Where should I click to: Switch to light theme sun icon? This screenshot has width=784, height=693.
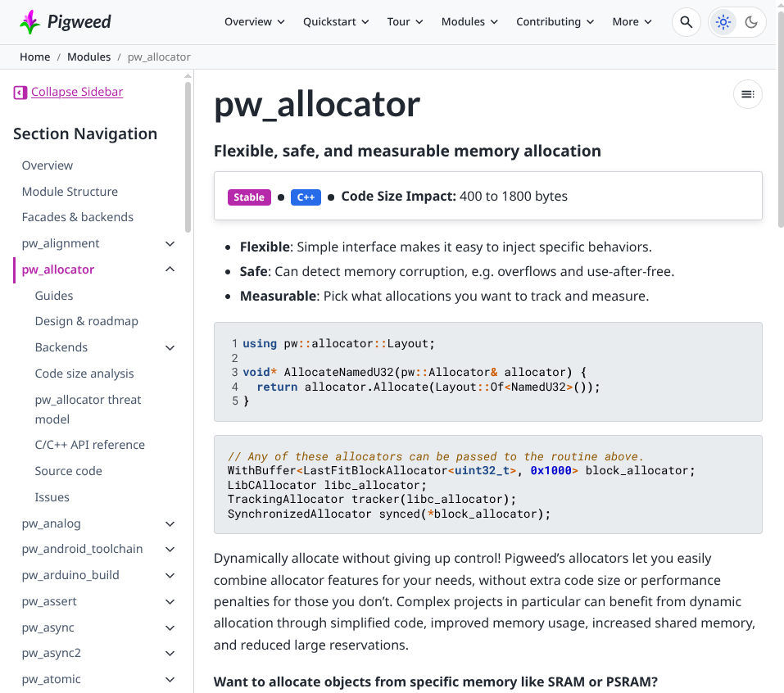[x=723, y=22]
